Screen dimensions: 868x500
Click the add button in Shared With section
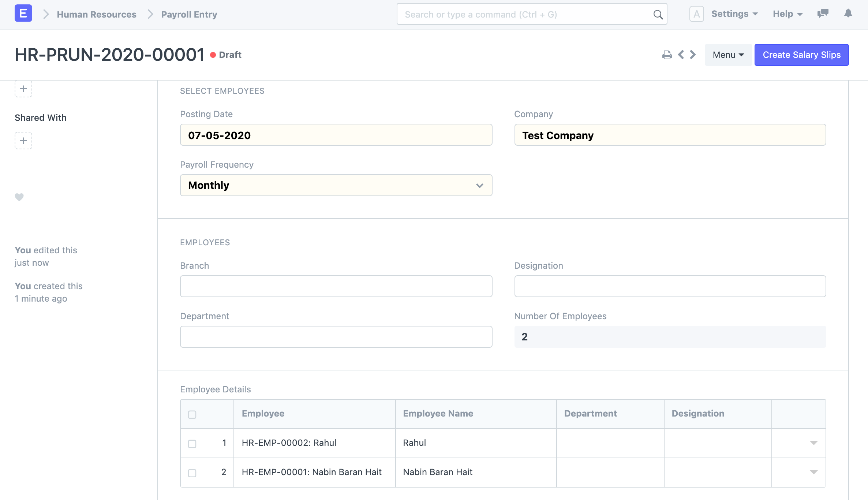pyautogui.click(x=24, y=140)
